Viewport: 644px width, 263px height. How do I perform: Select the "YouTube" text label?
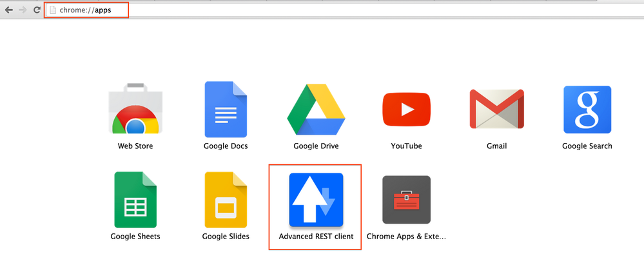coord(406,146)
